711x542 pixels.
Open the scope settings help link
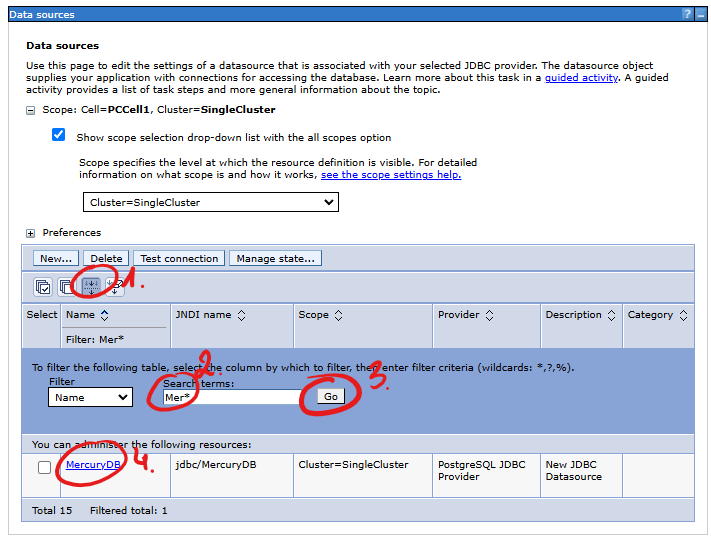(391, 175)
